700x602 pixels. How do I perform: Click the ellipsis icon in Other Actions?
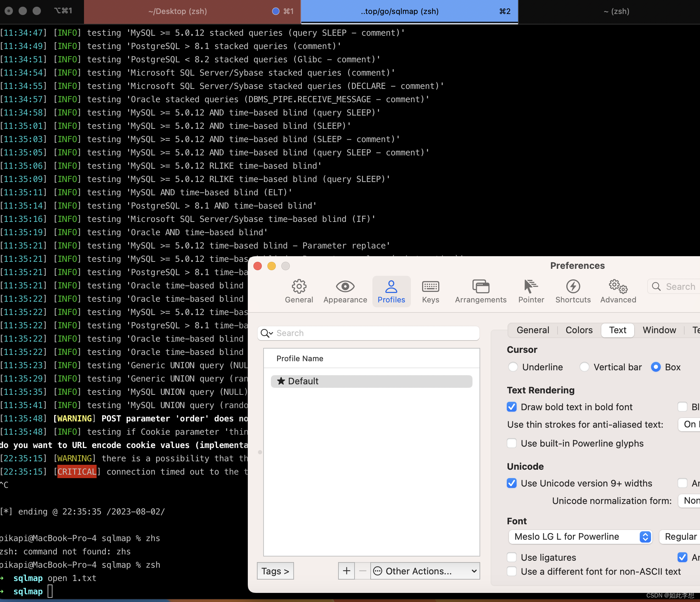378,571
